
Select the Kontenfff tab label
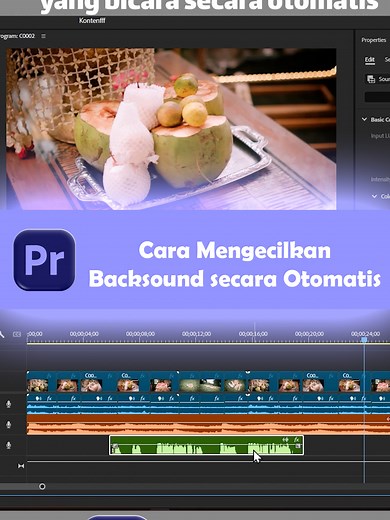coord(92,21)
